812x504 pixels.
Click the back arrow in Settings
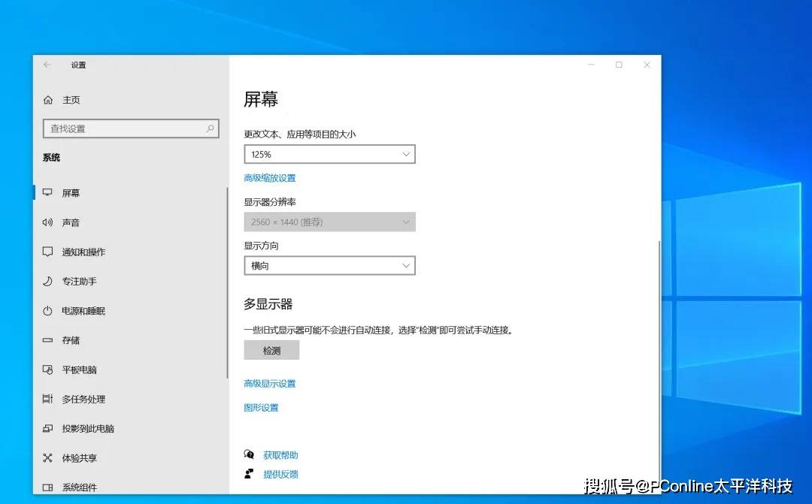tap(47, 65)
